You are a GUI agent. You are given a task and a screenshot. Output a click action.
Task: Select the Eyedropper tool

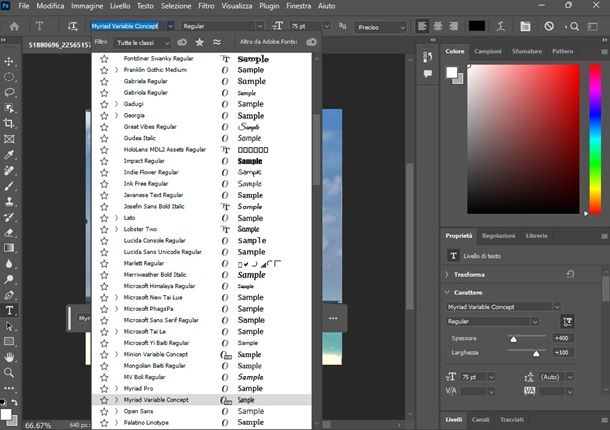point(9,154)
